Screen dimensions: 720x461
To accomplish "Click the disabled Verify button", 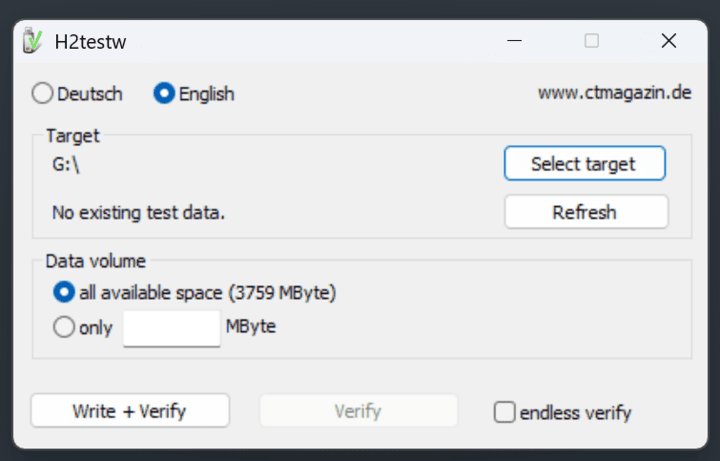I will tap(358, 410).
